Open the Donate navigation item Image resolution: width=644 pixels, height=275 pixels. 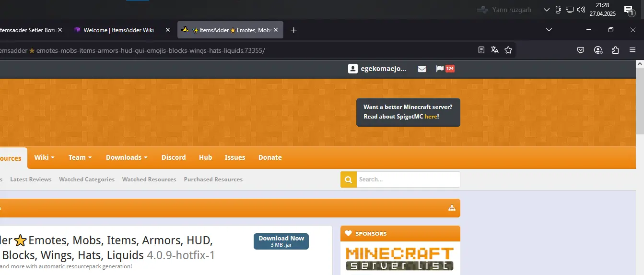point(270,157)
